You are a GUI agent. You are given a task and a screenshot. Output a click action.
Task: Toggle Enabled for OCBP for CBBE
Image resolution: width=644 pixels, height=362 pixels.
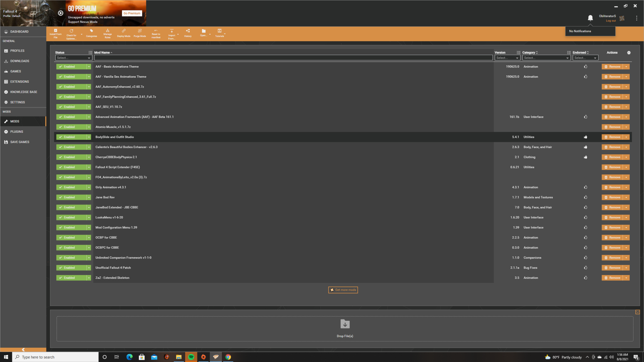tap(71, 238)
